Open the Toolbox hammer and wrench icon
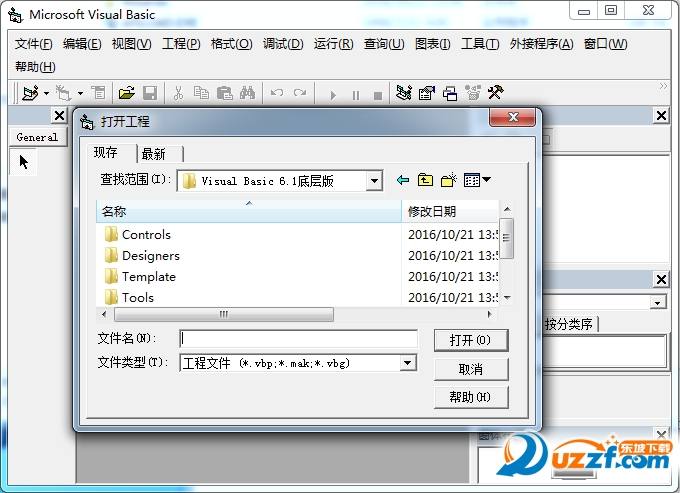Screen dimensions: 680x493 [x=495, y=93]
